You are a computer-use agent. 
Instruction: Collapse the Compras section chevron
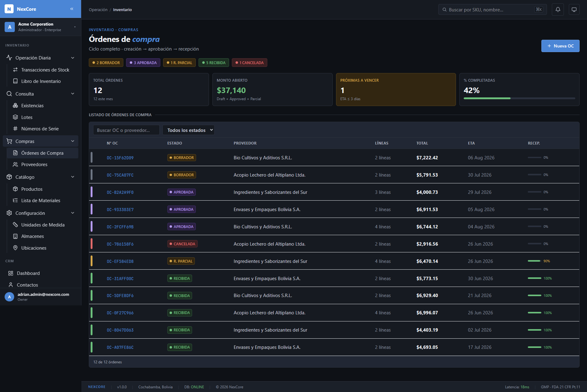click(x=73, y=141)
